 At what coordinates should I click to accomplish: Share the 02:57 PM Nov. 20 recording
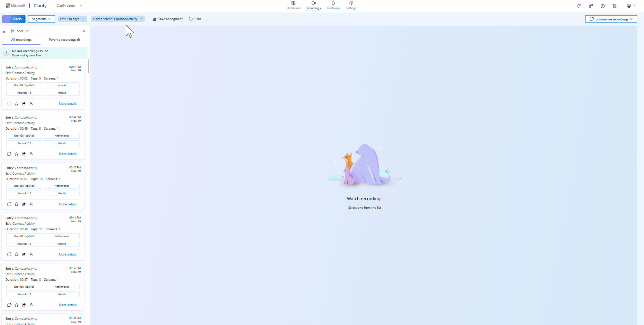tap(24, 103)
